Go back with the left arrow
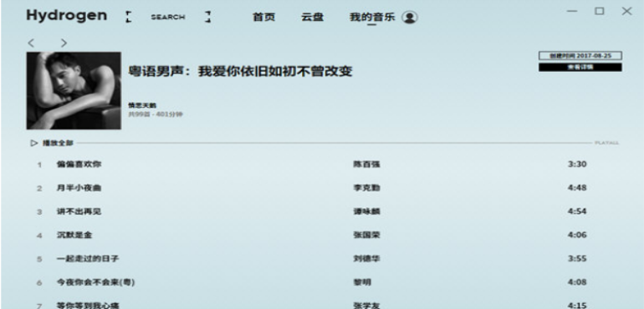The width and height of the screenshot is (644, 309). [31, 43]
